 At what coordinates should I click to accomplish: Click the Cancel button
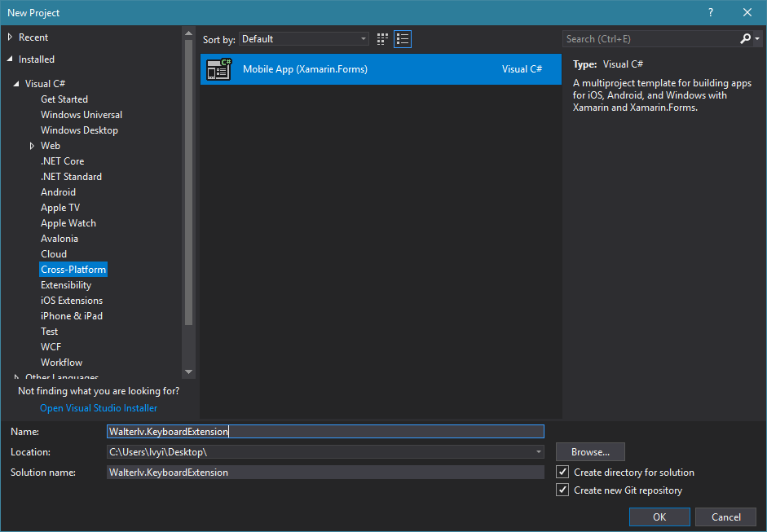pyautogui.click(x=726, y=517)
